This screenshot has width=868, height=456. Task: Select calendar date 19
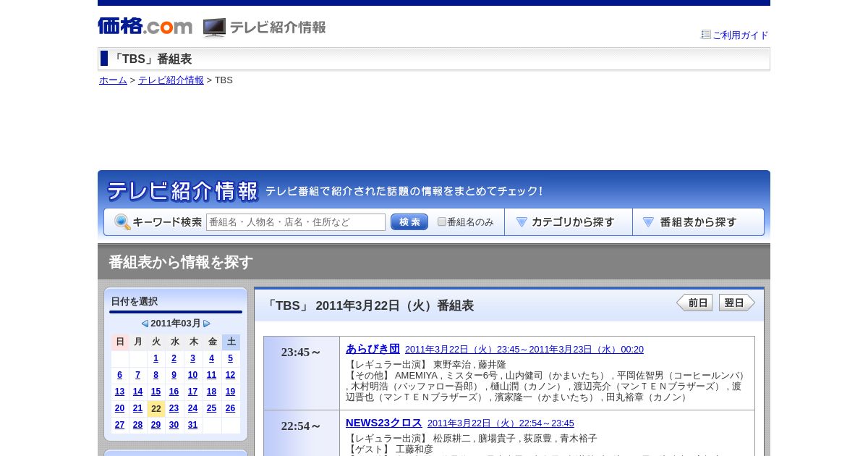tap(230, 392)
